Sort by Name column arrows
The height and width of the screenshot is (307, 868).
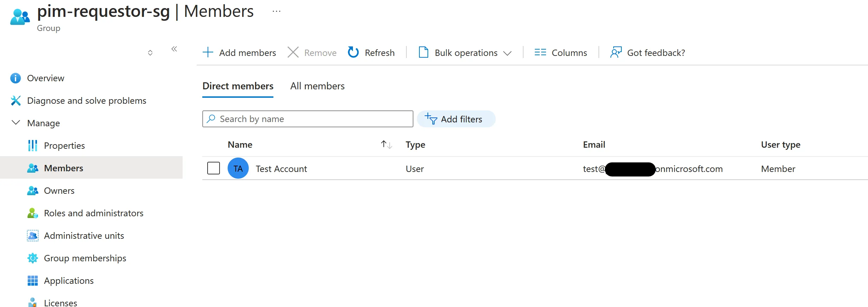pyautogui.click(x=386, y=145)
